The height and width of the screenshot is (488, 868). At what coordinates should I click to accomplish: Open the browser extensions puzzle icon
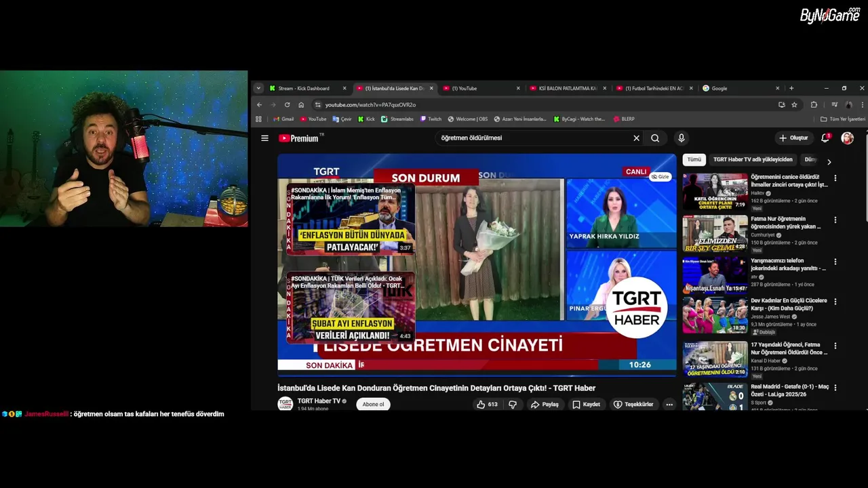[x=814, y=105]
